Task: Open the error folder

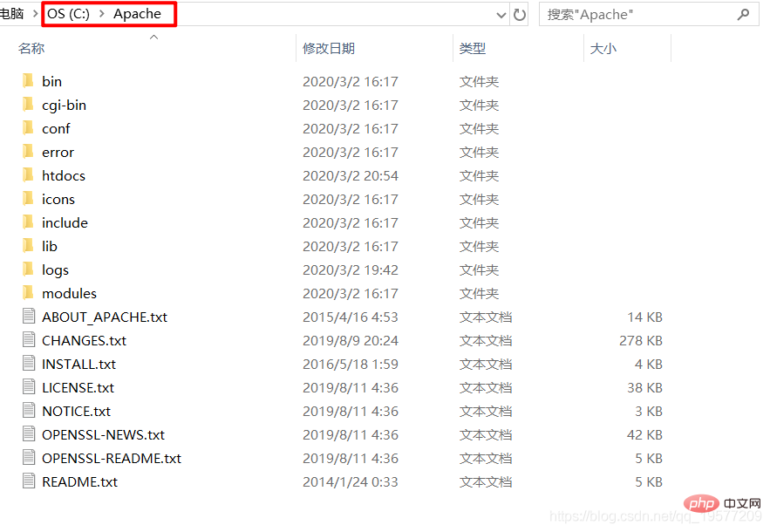Action: [x=58, y=152]
